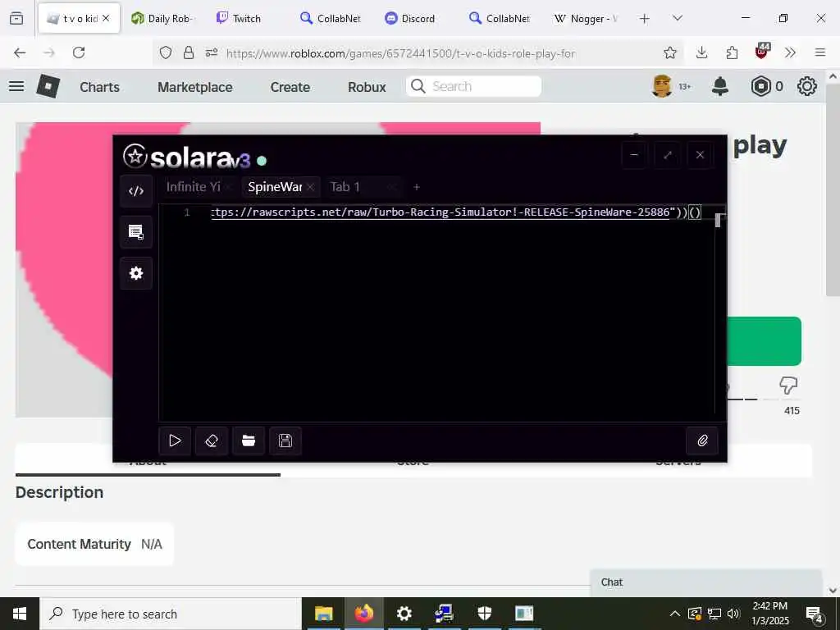Switch to the Nogger browser tab
Screen dimensions: 840x630
(587, 18)
